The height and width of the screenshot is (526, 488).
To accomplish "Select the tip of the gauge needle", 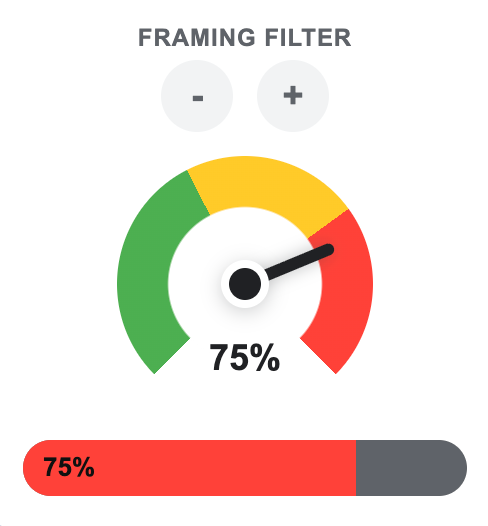I will [328, 250].
